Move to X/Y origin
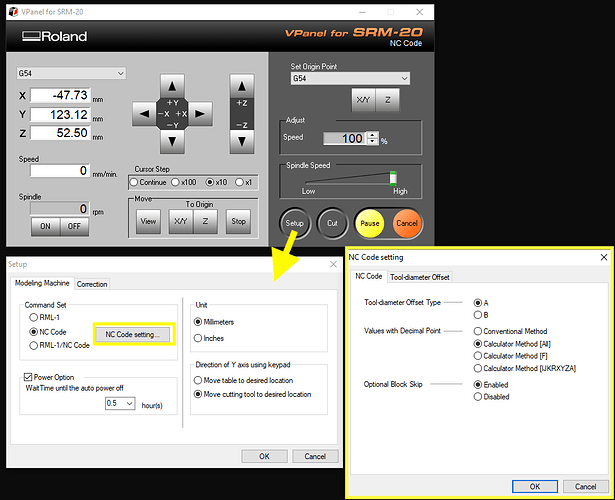 pos(180,222)
